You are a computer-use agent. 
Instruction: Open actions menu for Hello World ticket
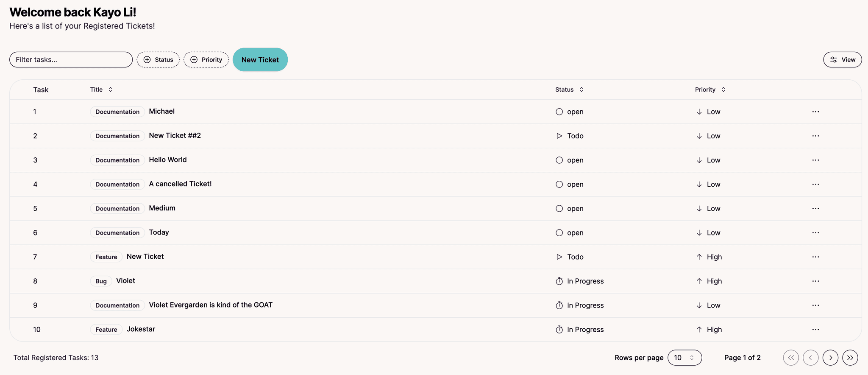pyautogui.click(x=815, y=160)
